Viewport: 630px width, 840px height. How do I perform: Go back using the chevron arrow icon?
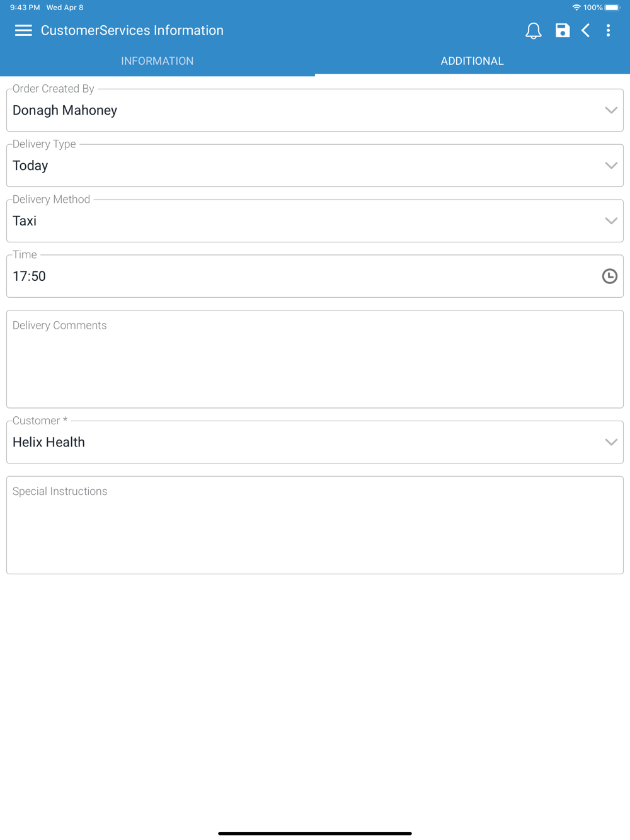tap(586, 30)
